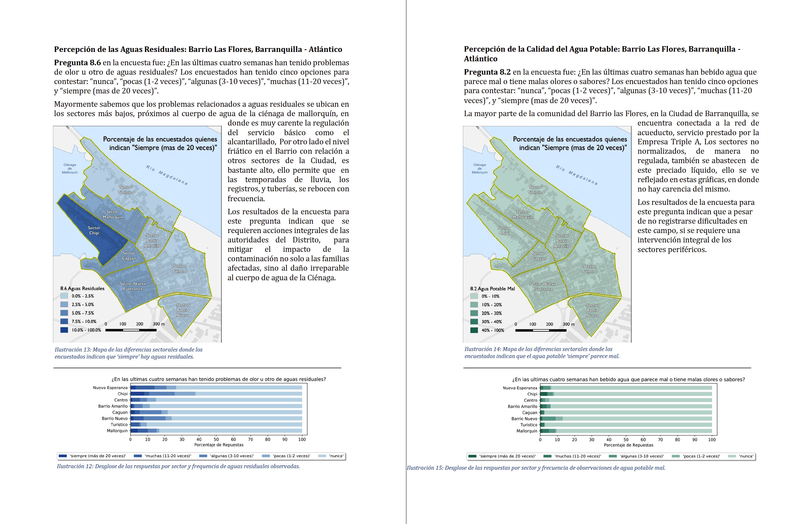Viewport: 812px width, 524px height.
Task: Click the blue map's title 'Porcentaje de las encuestados quienes'
Action: pos(160,139)
